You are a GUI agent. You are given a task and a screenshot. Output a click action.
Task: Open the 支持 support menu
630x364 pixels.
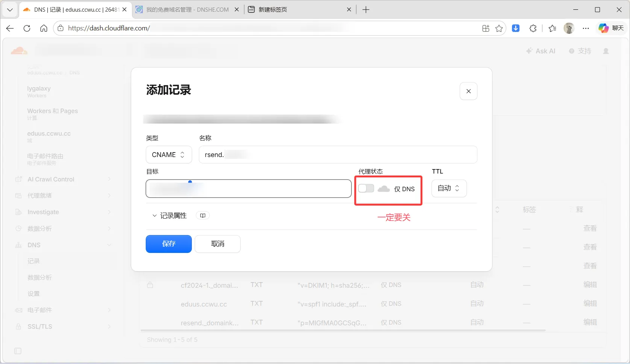coord(580,51)
